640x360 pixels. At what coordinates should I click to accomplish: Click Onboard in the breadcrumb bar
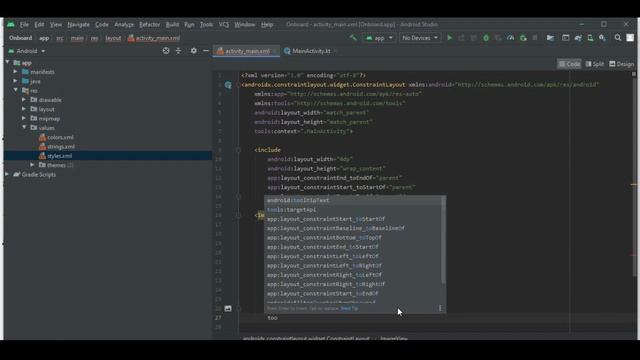(x=20, y=38)
